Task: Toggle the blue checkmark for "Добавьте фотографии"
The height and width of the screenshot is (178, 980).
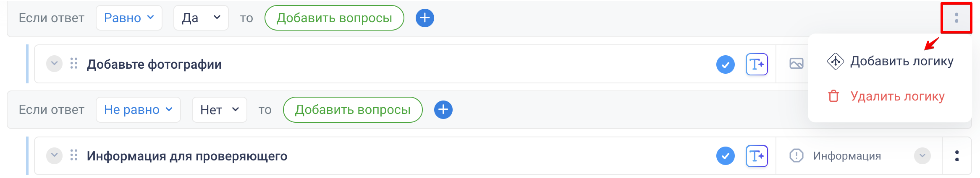Action: (x=725, y=64)
